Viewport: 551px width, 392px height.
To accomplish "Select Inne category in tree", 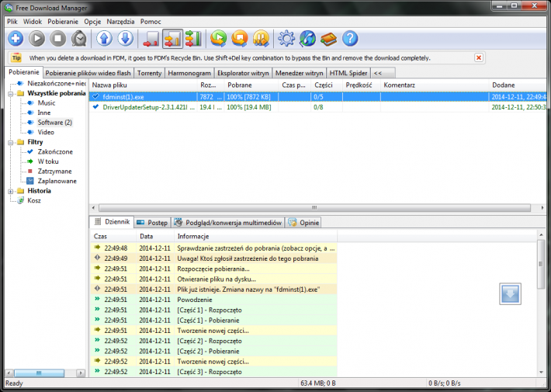I will [x=44, y=113].
